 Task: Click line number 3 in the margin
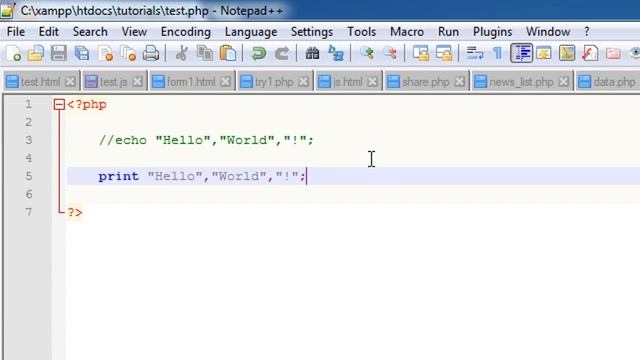pos(29,140)
